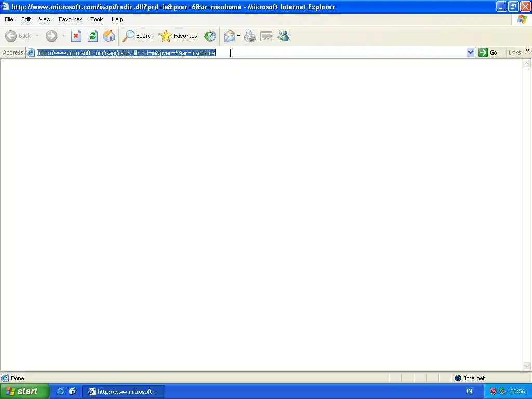Open the Forward history dropdown arrow
Viewport: 532px width, 399px height.
click(x=63, y=36)
